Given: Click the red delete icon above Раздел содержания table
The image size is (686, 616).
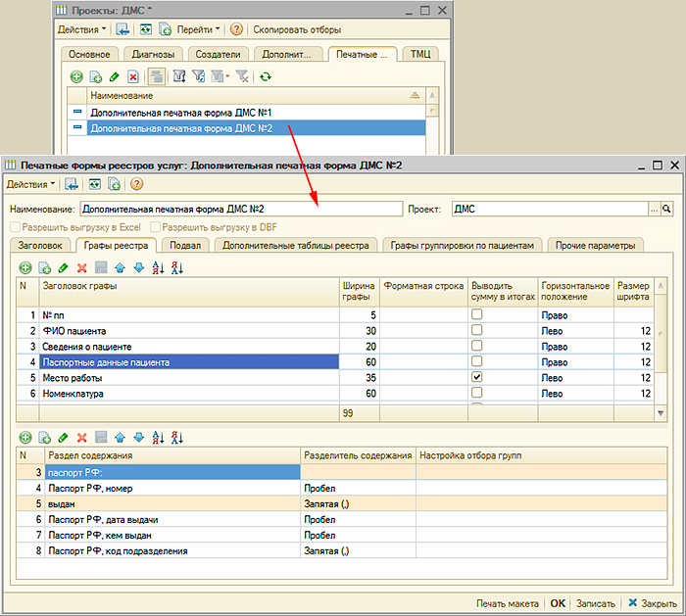Looking at the screenshot, I should pyautogui.click(x=82, y=437).
